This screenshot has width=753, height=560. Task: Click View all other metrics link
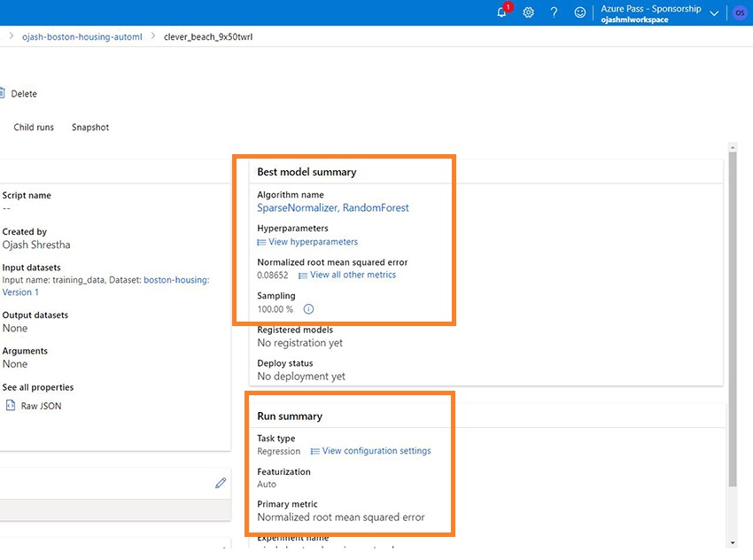tap(353, 276)
